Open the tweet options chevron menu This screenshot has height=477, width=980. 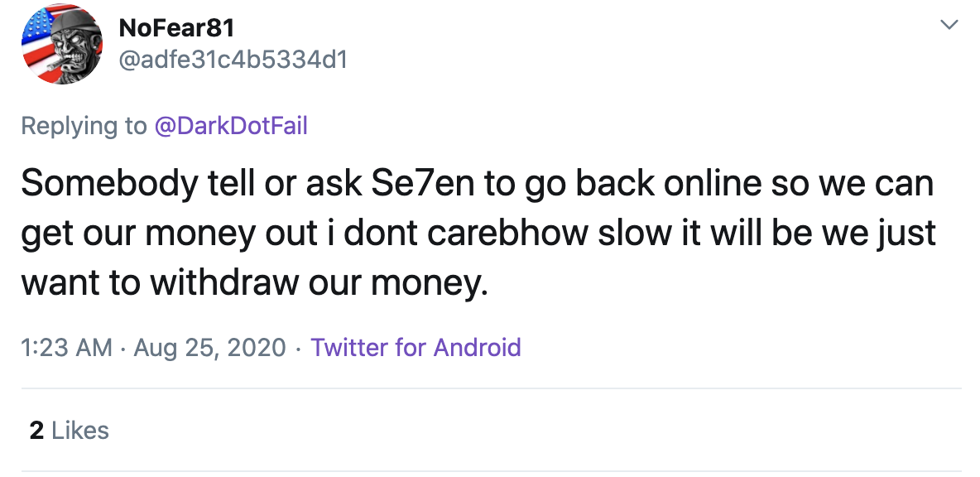click(x=950, y=26)
